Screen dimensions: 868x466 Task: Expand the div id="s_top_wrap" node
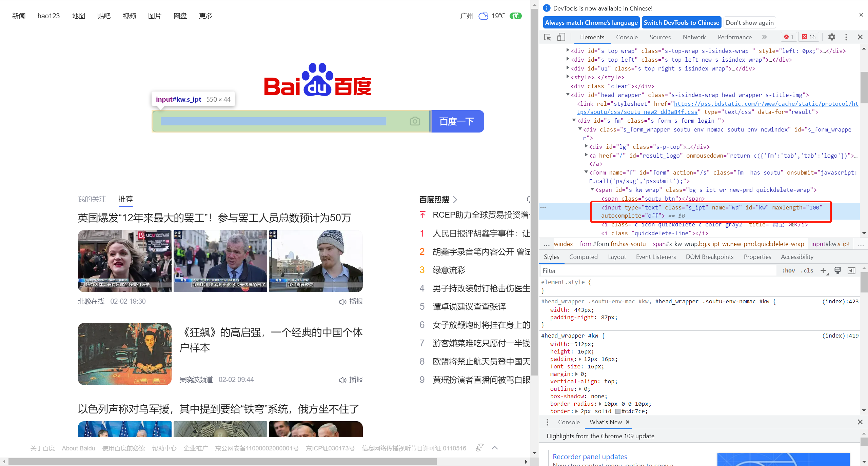tap(568, 50)
